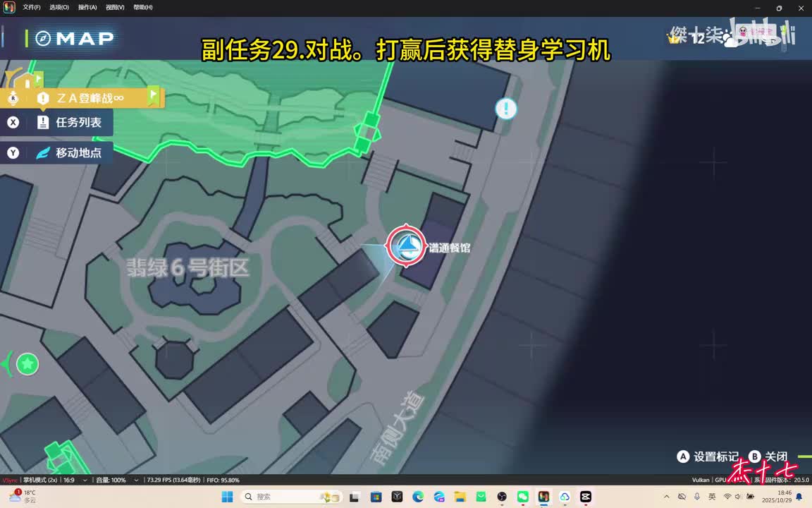The image size is (812, 508).
Task: Click the 南侧大道 street label
Action: coord(398,428)
